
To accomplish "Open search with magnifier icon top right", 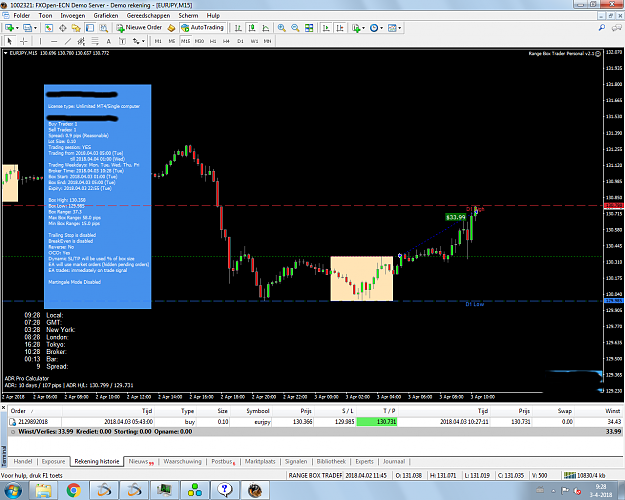I will pyautogui.click(x=602, y=28).
